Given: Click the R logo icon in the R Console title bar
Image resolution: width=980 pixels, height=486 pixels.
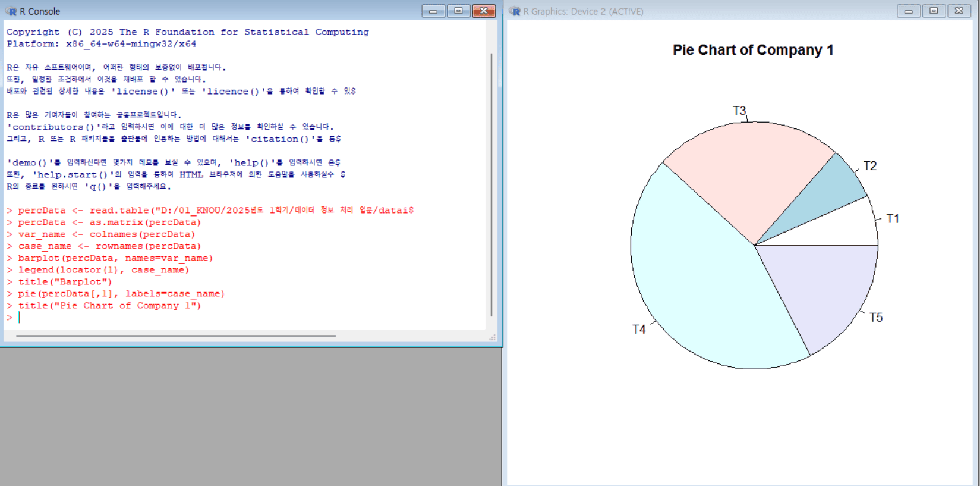Looking at the screenshot, I should click(x=11, y=11).
